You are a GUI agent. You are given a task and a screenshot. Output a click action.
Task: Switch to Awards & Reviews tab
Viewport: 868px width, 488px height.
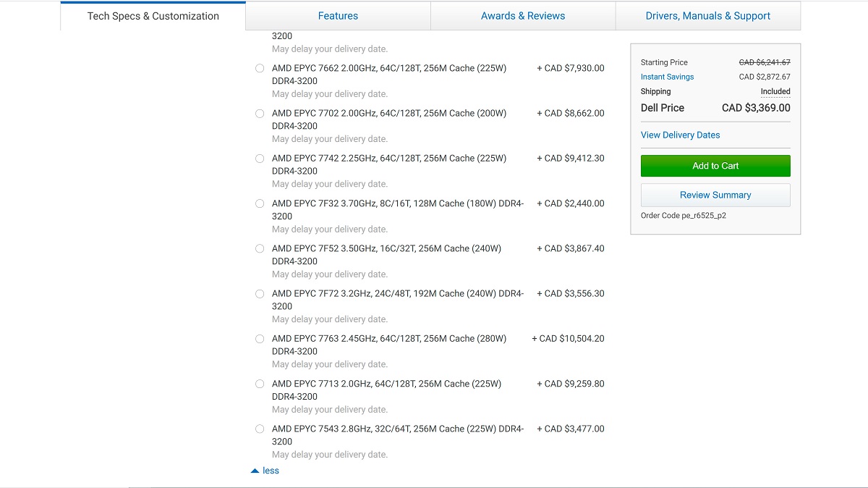pos(523,16)
